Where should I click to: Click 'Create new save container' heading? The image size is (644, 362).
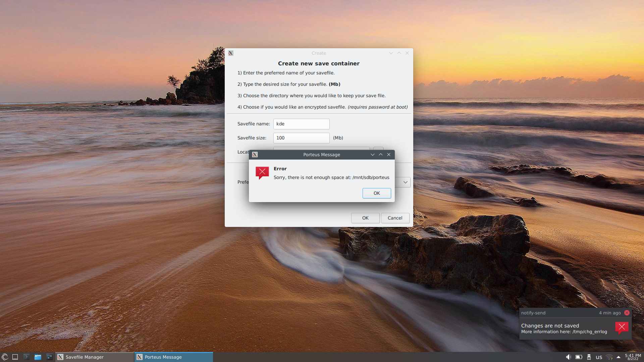(319, 63)
